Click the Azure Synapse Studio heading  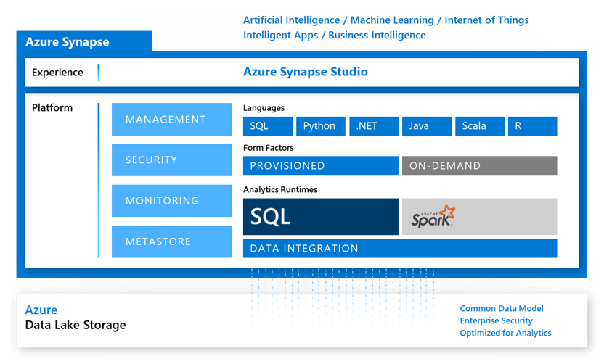[x=306, y=72]
